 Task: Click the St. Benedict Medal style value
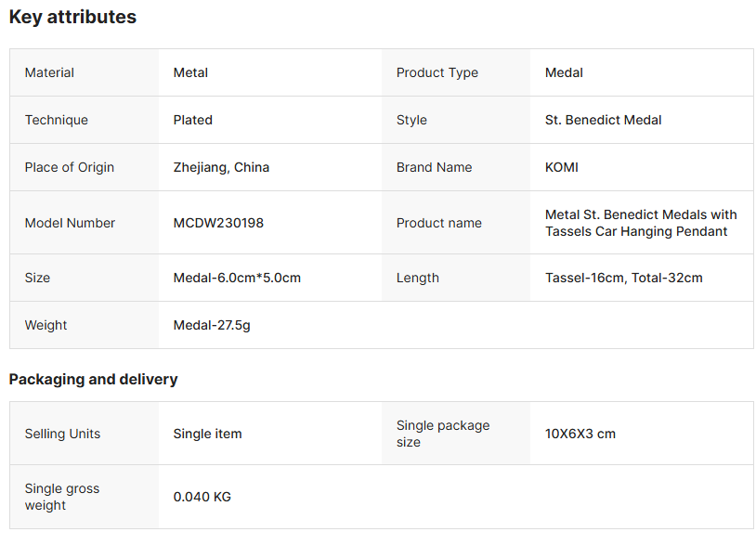[x=603, y=120]
